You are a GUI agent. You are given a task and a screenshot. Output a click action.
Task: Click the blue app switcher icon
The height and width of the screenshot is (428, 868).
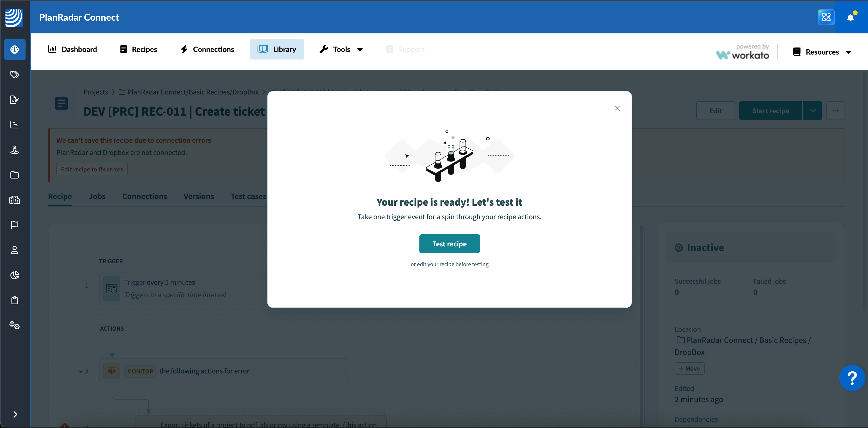point(826,17)
